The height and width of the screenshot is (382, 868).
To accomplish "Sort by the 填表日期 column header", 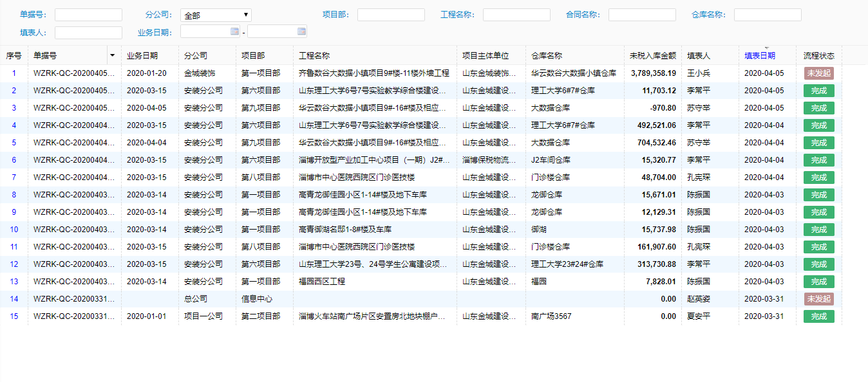I will click(760, 56).
